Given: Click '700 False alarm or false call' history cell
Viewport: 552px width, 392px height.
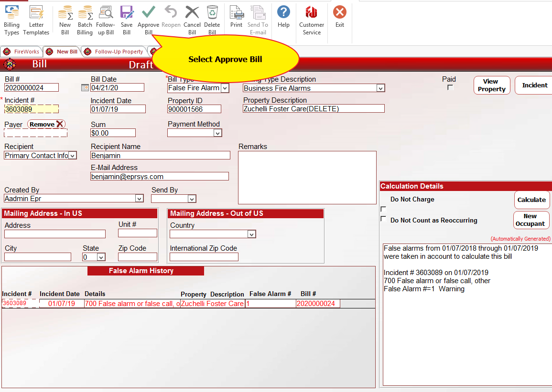Looking at the screenshot, I should [x=132, y=303].
